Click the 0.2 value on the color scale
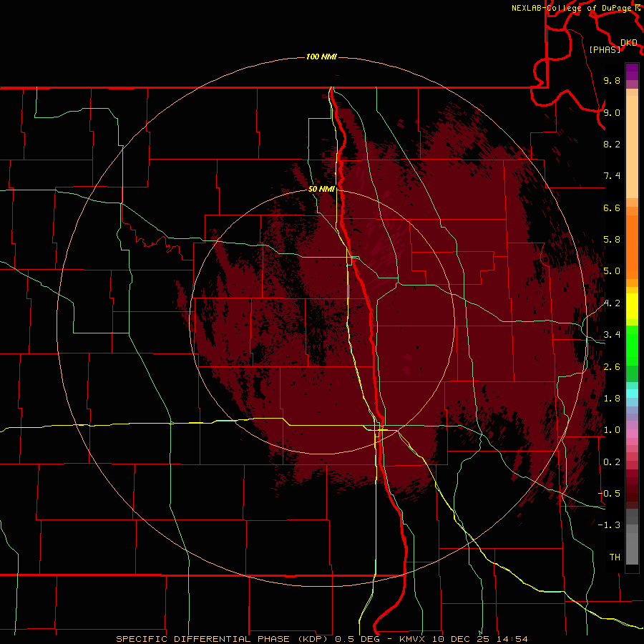 (x=612, y=462)
